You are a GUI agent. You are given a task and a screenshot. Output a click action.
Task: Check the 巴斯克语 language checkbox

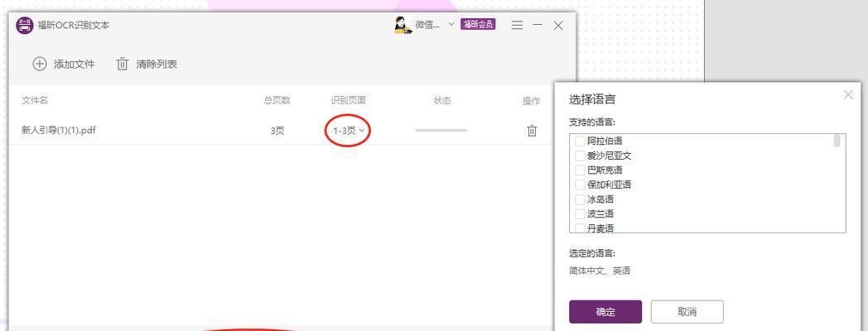click(580, 170)
